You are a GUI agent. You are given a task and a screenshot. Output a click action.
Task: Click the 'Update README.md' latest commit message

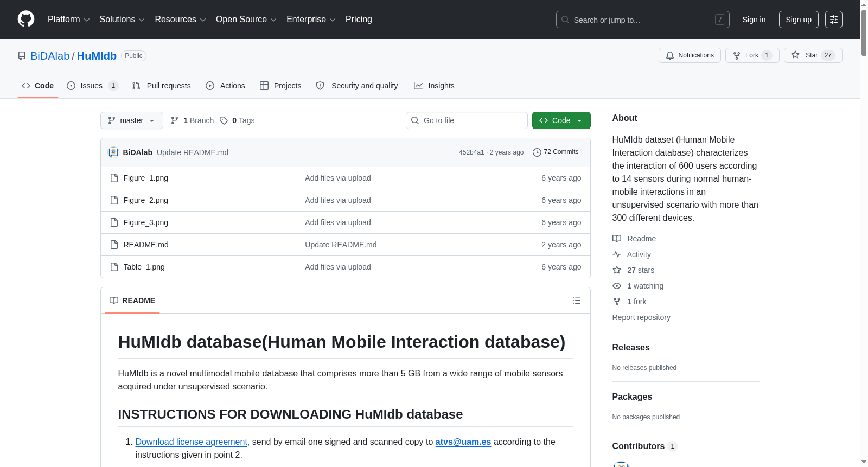[x=193, y=152]
